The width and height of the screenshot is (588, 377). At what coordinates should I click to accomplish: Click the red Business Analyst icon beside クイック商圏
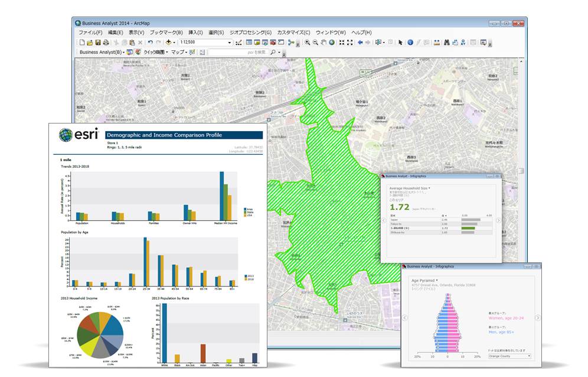pos(138,52)
